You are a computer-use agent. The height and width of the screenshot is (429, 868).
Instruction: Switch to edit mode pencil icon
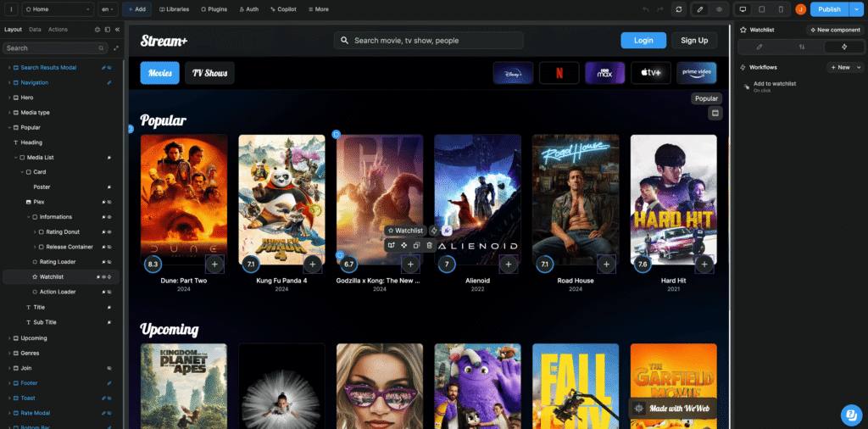700,9
